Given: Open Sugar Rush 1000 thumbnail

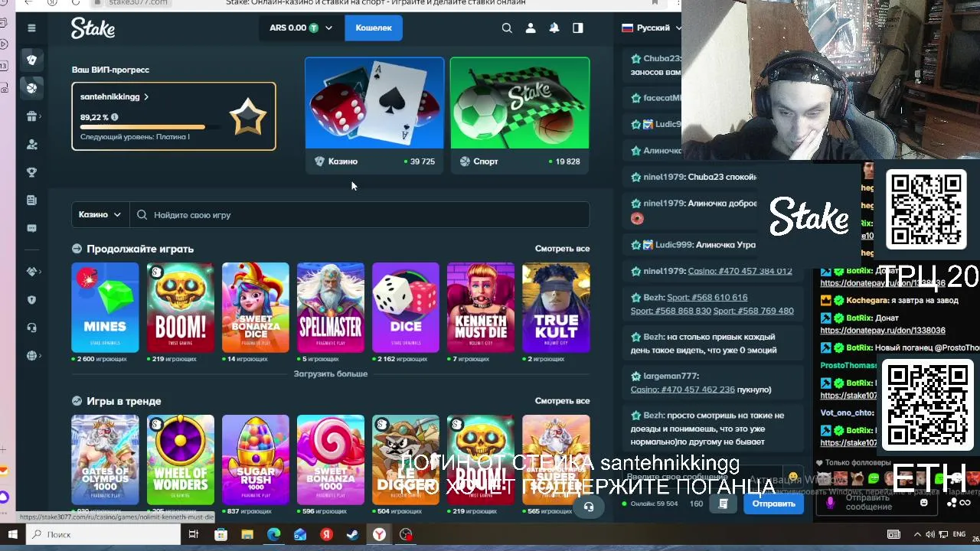Looking at the screenshot, I should (x=255, y=460).
